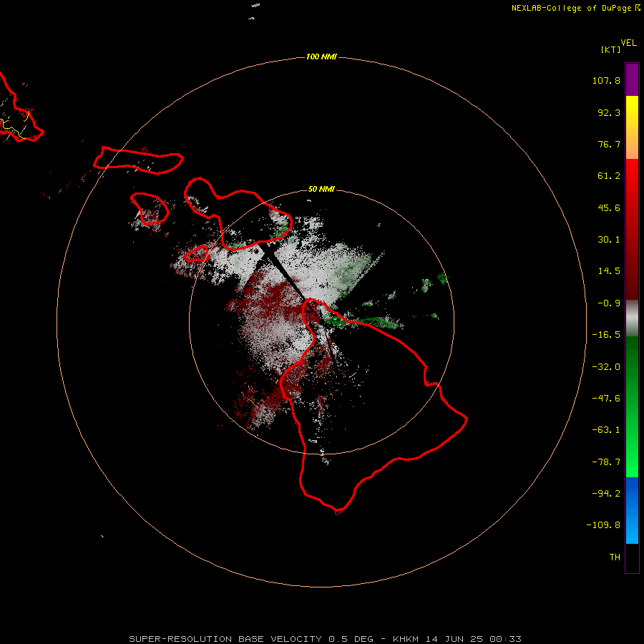The height and width of the screenshot is (644, 644).
Task: Click the Super-Resolution Base Velocity caption
Action: (325, 639)
